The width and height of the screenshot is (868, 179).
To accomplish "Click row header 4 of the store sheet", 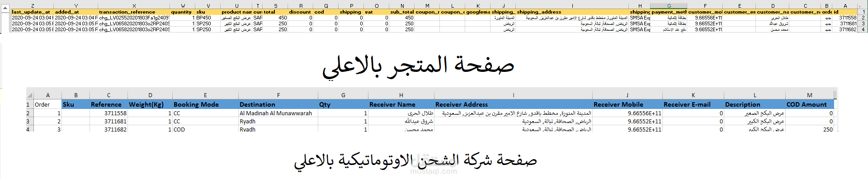I will click(863, 29).
